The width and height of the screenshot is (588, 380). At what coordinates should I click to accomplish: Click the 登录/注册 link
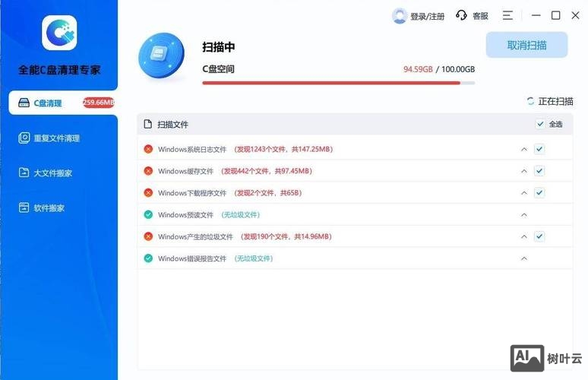(x=427, y=16)
